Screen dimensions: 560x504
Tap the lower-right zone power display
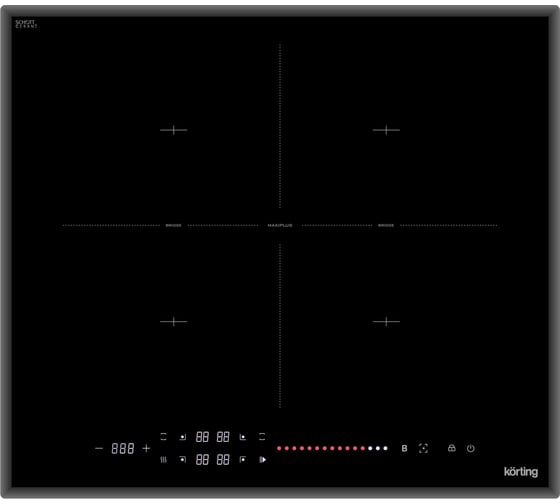223,460
